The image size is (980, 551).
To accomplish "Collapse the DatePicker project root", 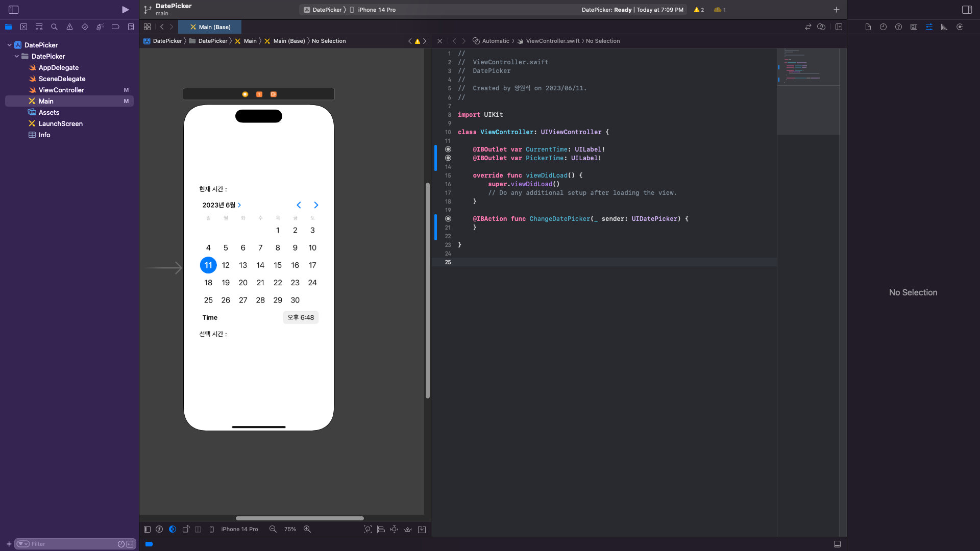I will coord(9,45).
